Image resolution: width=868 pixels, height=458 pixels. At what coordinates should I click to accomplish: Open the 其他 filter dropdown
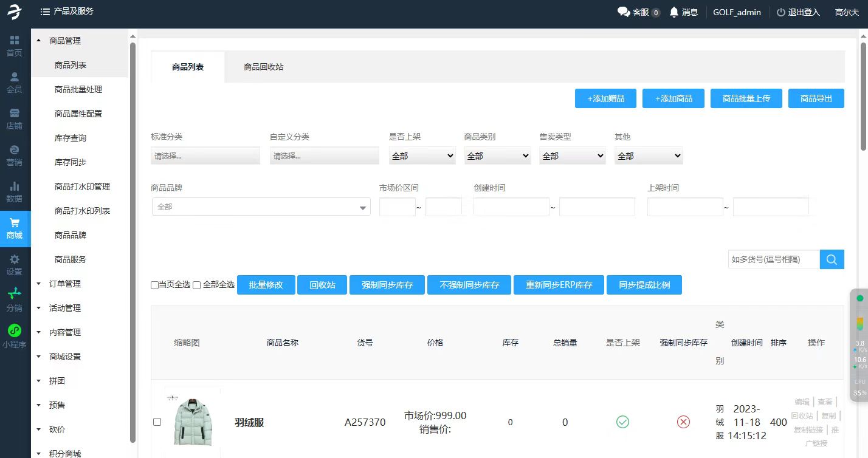[649, 156]
